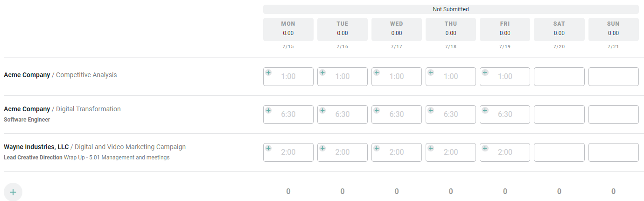Click the plus icon in Monday Competitive Analysis cell
The width and height of the screenshot is (644, 201).
coord(268,72)
